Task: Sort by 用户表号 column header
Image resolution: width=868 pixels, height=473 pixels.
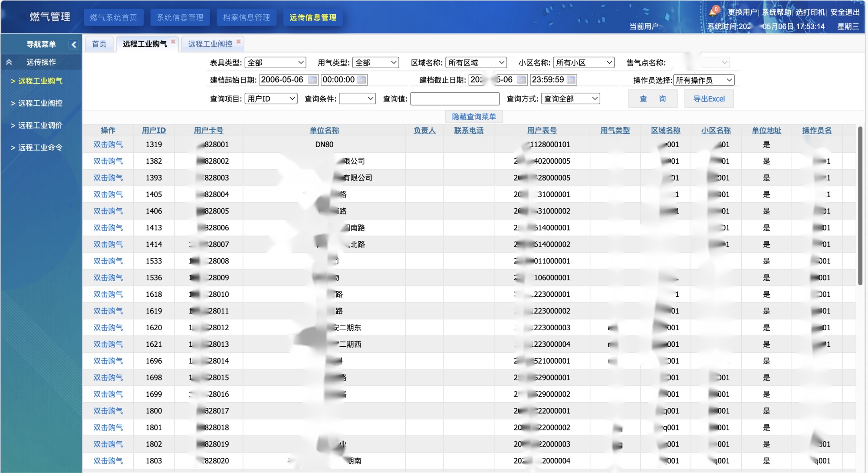Action: click(542, 130)
